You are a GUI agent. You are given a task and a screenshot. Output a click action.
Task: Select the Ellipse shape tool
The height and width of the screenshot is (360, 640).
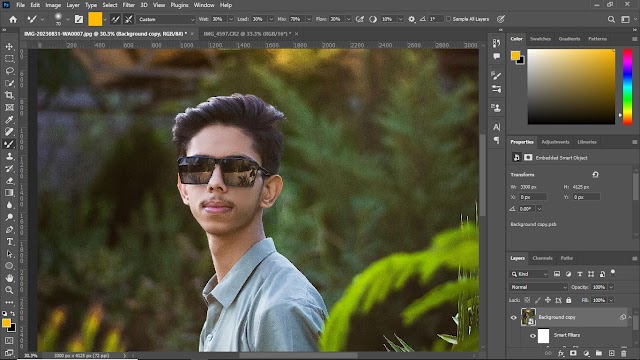tap(9, 266)
